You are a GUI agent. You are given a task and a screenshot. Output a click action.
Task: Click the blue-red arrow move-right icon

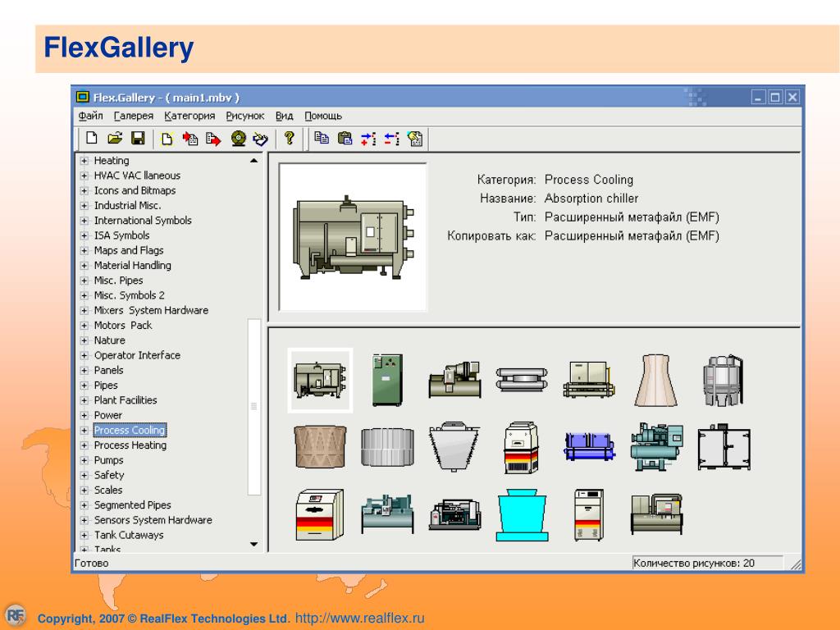point(368,139)
